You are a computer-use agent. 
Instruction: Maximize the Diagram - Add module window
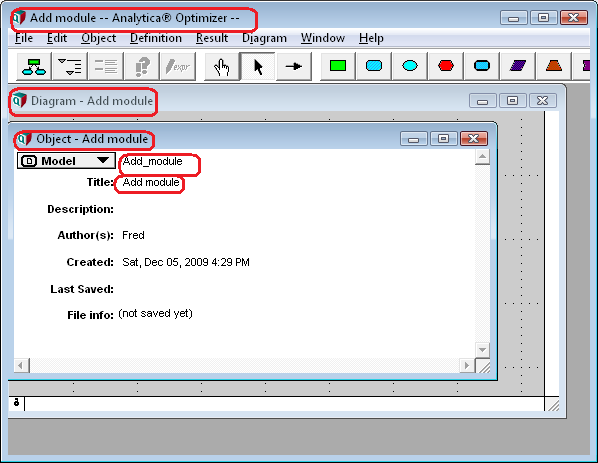pos(512,101)
